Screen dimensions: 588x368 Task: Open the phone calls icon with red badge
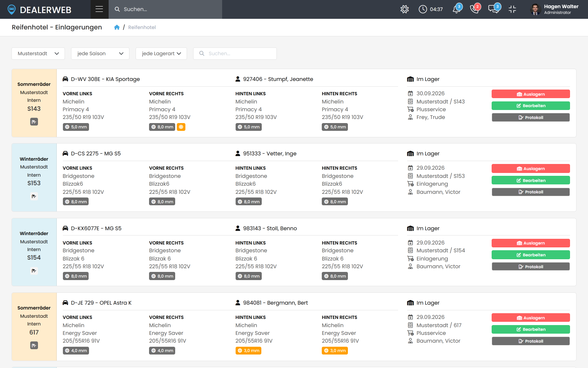coord(475,9)
